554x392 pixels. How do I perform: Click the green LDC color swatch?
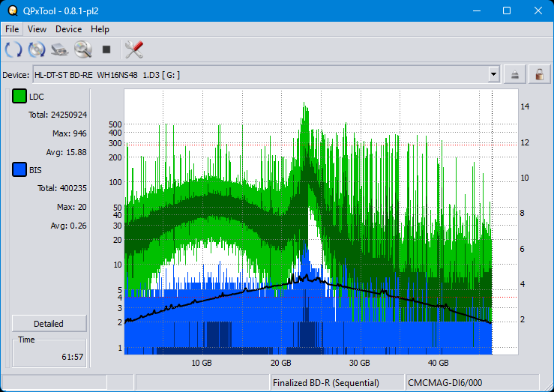coord(19,97)
